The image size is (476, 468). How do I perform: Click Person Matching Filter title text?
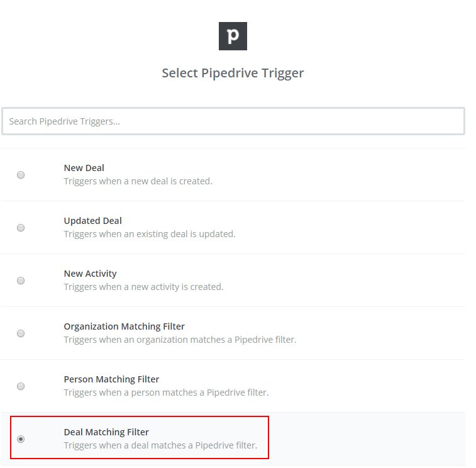point(111,379)
